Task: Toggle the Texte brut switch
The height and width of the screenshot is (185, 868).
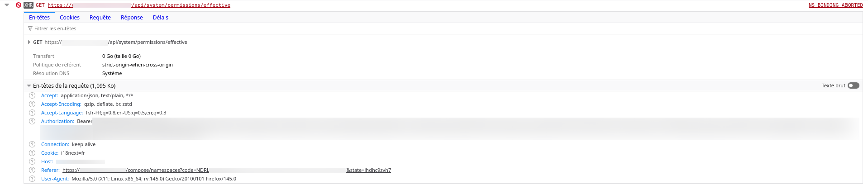Action: tap(853, 85)
